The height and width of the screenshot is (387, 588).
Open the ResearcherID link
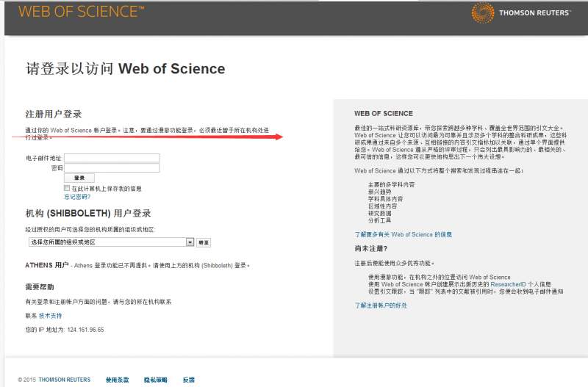508,284
